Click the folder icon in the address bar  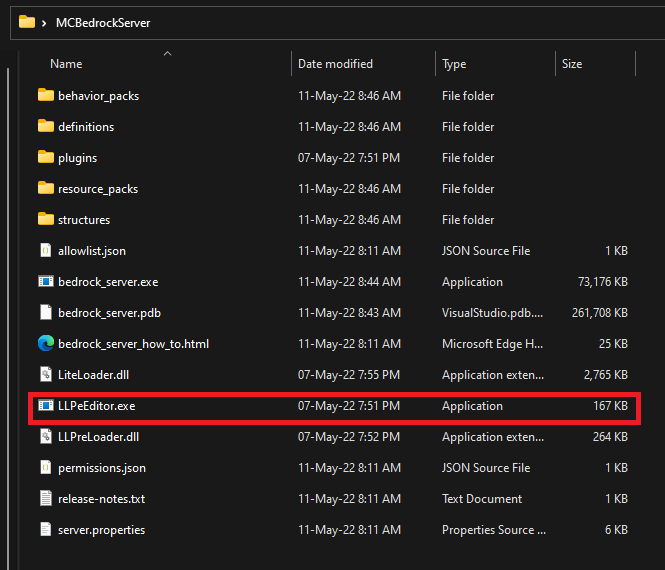pyautogui.click(x=27, y=22)
